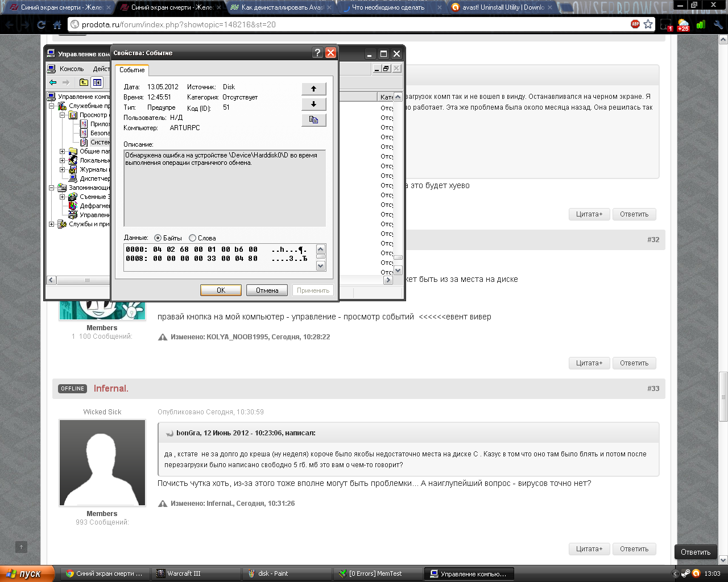This screenshot has height=582, width=728.
Task: Click the help question mark in event dialog
Action: [x=318, y=53]
